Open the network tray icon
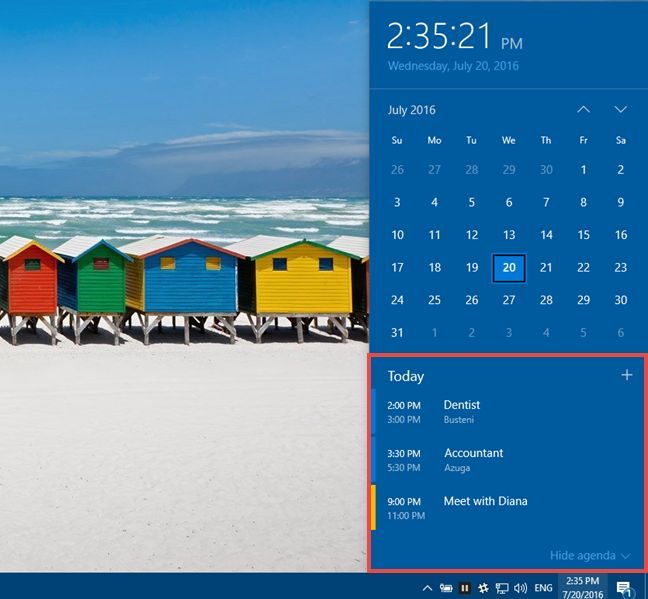This screenshot has width=648, height=599. tap(502, 587)
